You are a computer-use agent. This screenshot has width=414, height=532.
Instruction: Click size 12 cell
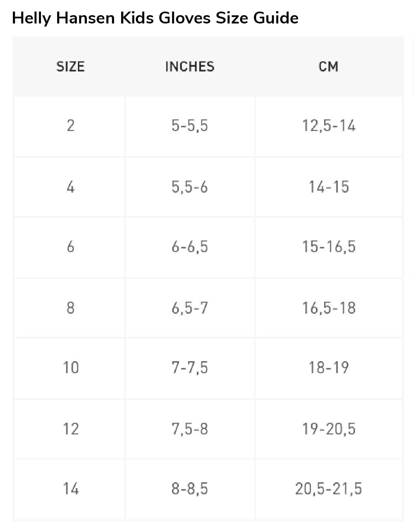pos(69,429)
